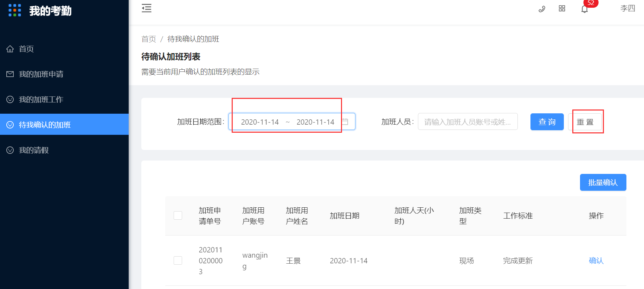Click end date 2020-11-14 in range picker

click(x=315, y=122)
